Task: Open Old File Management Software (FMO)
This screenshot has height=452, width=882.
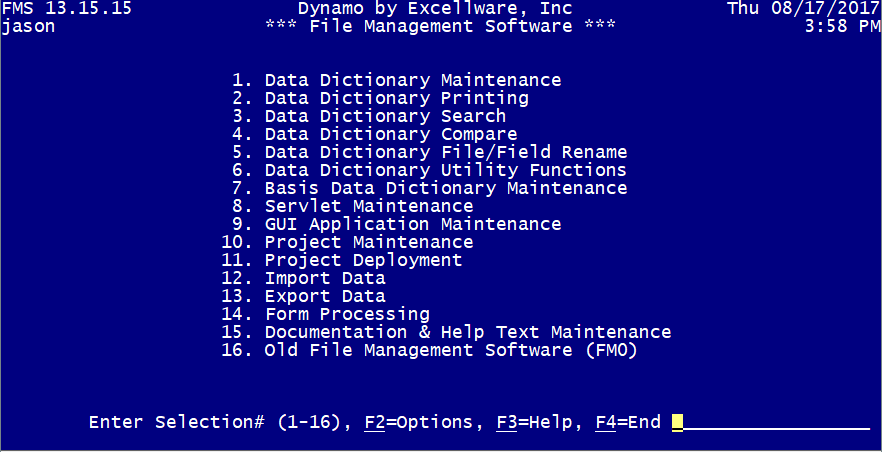Action: (450, 350)
